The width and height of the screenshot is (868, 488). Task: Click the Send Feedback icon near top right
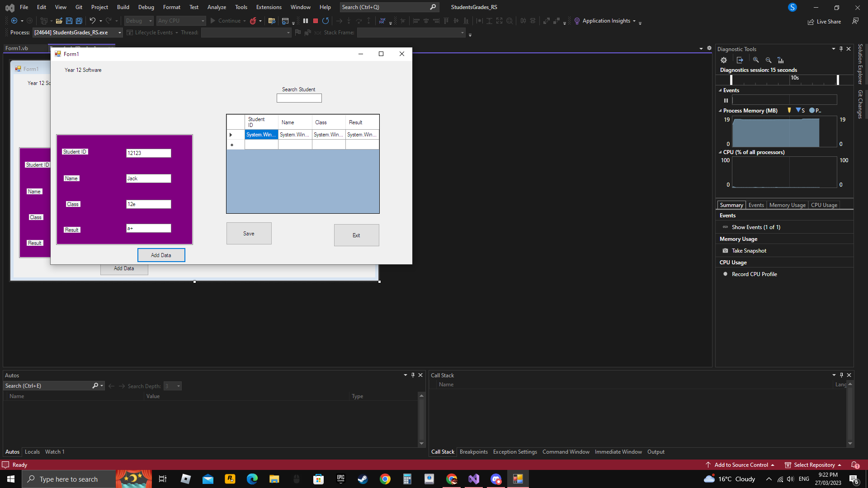(855, 21)
